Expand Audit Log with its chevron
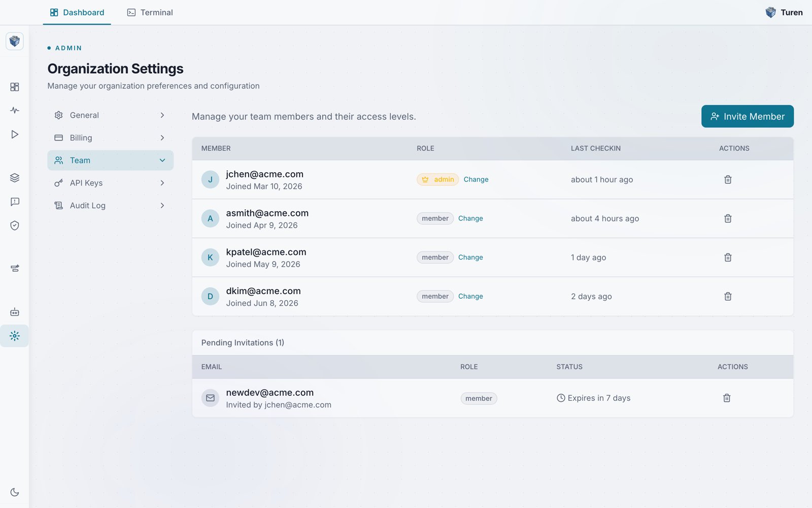The image size is (812, 508). coord(162,205)
